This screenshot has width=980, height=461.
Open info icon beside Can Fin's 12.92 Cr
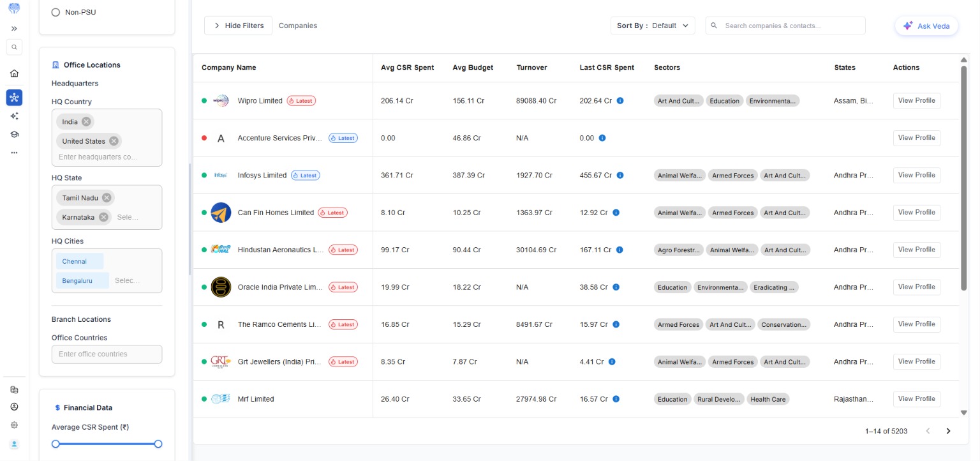coord(616,213)
